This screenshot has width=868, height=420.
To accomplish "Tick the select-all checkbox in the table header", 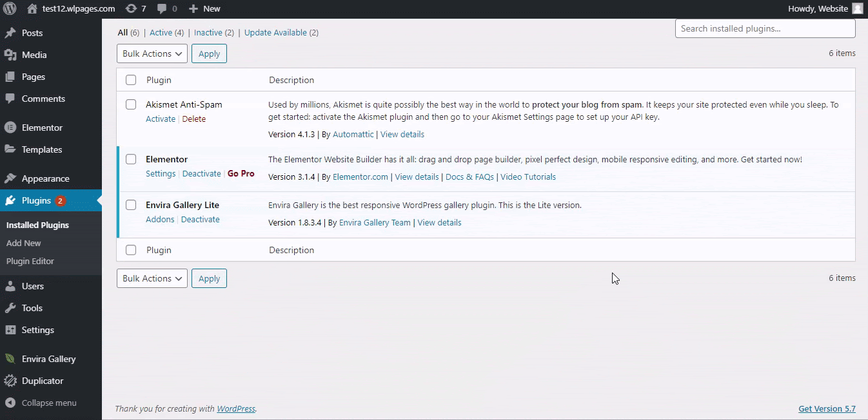I will point(131,80).
